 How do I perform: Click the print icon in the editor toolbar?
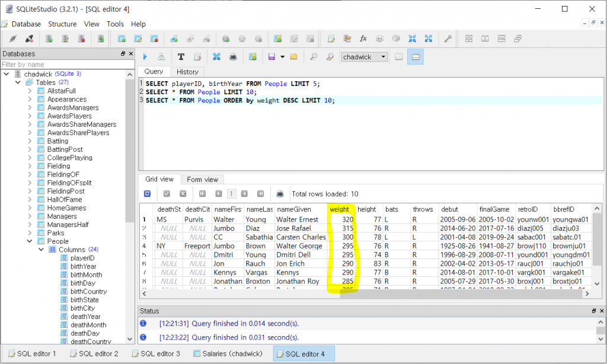coord(232,57)
